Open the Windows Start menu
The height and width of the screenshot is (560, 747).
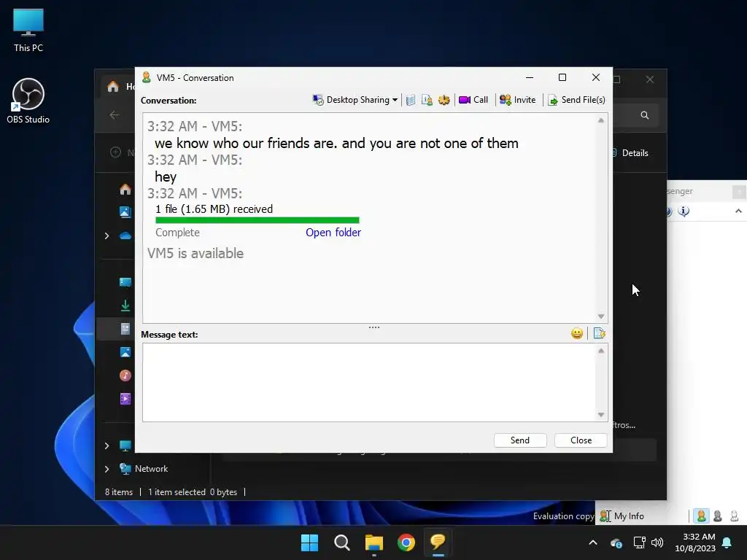[309, 542]
